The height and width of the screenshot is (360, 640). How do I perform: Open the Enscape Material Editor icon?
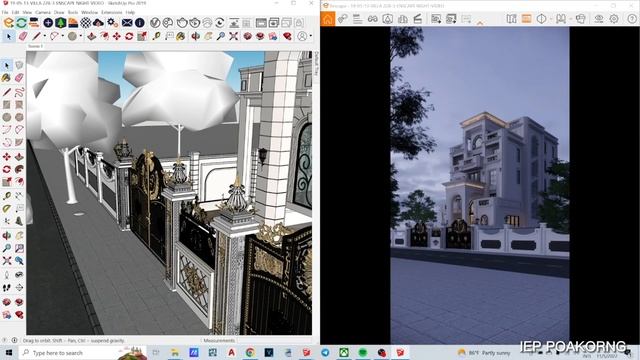(86, 23)
